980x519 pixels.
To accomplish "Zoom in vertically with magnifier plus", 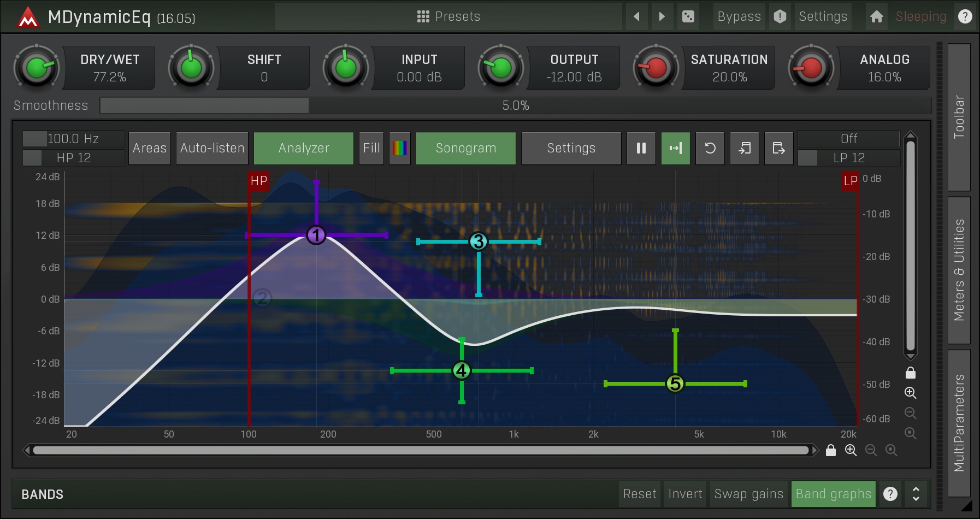I will tap(910, 393).
